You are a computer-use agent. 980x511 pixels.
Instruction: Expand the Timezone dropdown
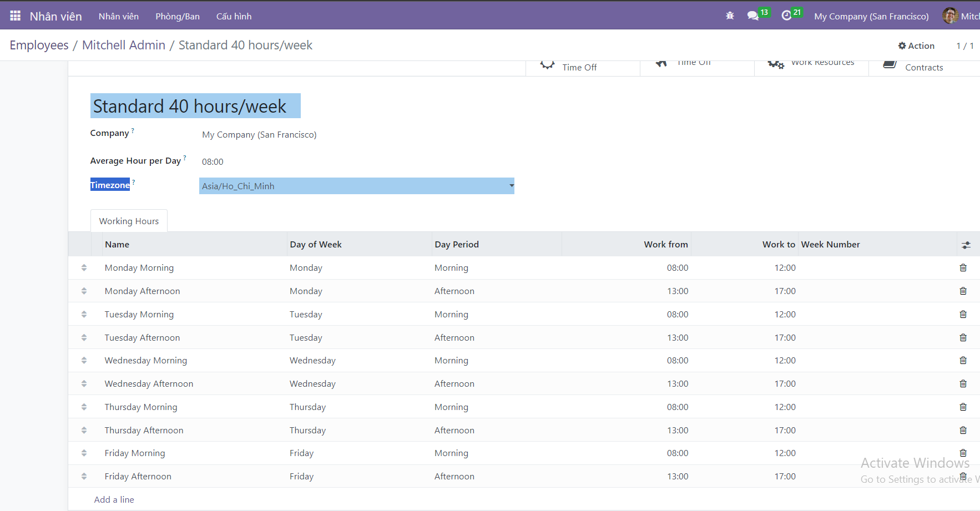click(x=511, y=186)
